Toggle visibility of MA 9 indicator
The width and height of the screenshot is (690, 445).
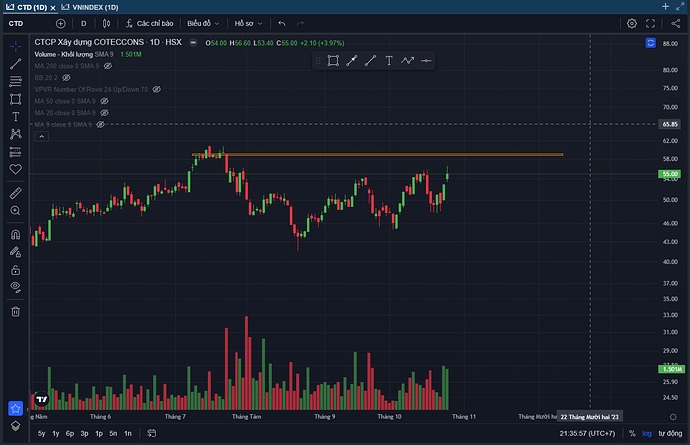point(101,125)
